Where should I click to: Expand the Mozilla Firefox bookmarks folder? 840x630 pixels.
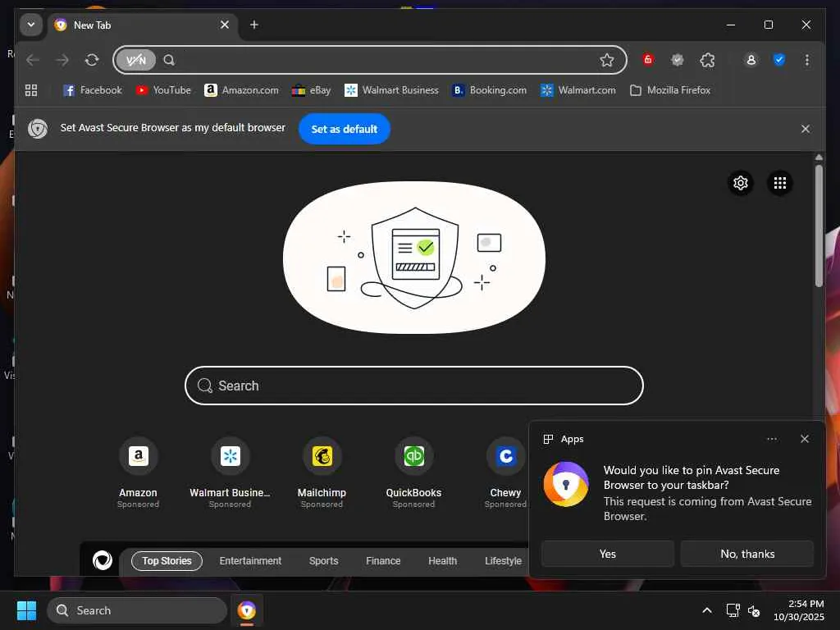670,90
